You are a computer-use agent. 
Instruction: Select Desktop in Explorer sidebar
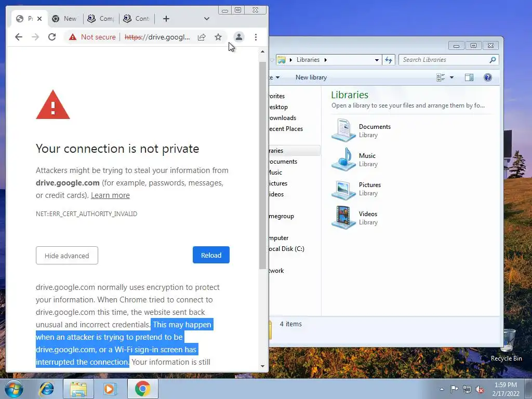tap(278, 107)
